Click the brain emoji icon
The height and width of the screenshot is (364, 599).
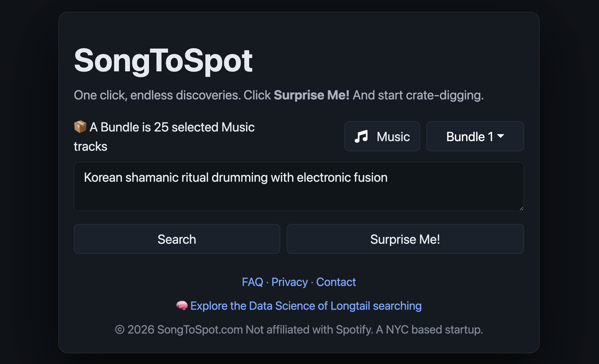pyautogui.click(x=182, y=305)
